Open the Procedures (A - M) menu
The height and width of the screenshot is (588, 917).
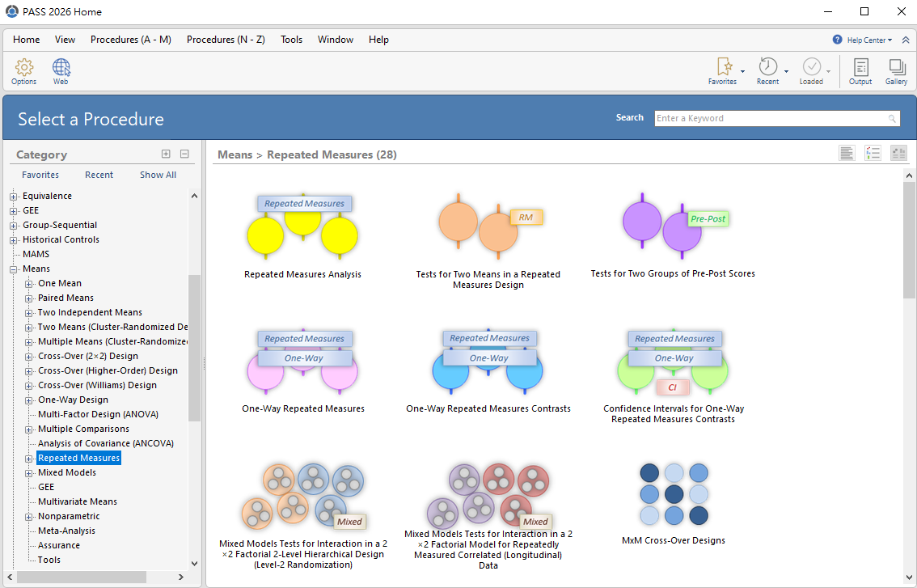130,40
